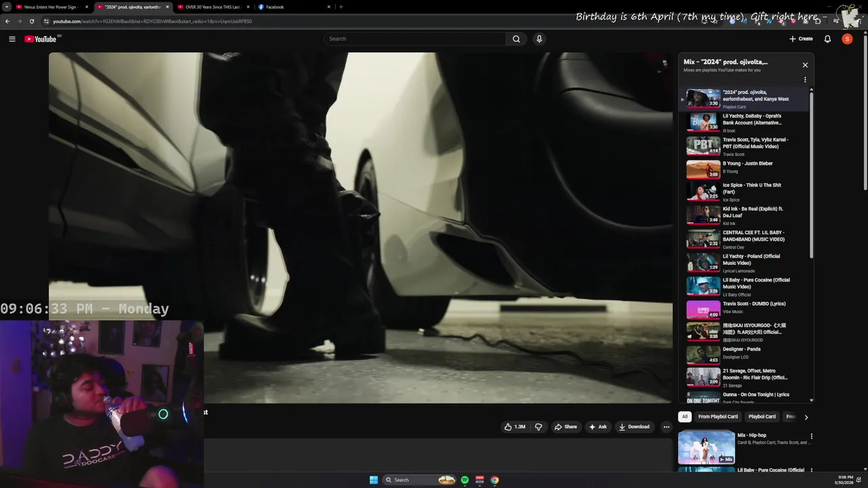Click the playlist panel scrollbar
Screen dimensions: 868x488
click(x=811, y=175)
